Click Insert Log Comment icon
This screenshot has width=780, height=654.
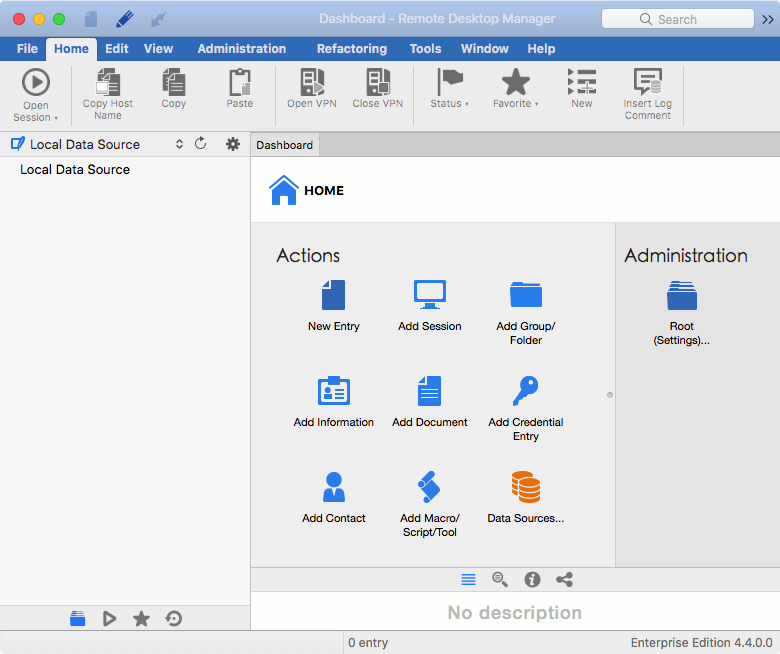[648, 82]
